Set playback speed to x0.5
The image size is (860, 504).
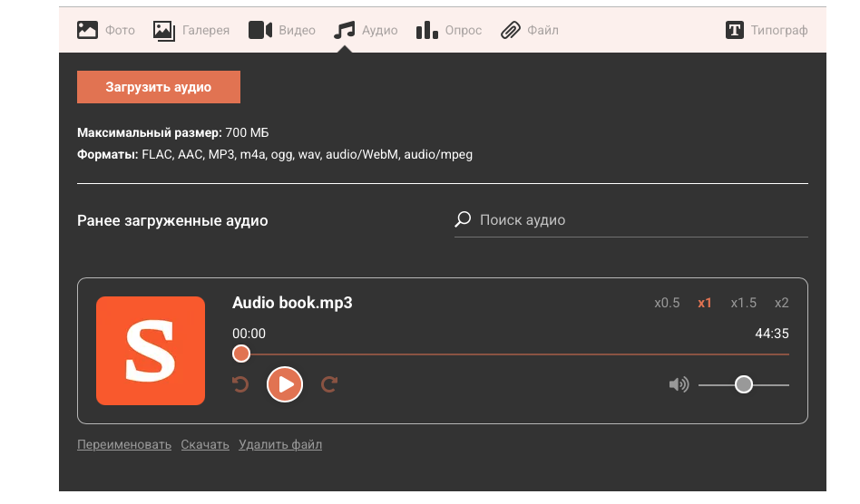667,303
